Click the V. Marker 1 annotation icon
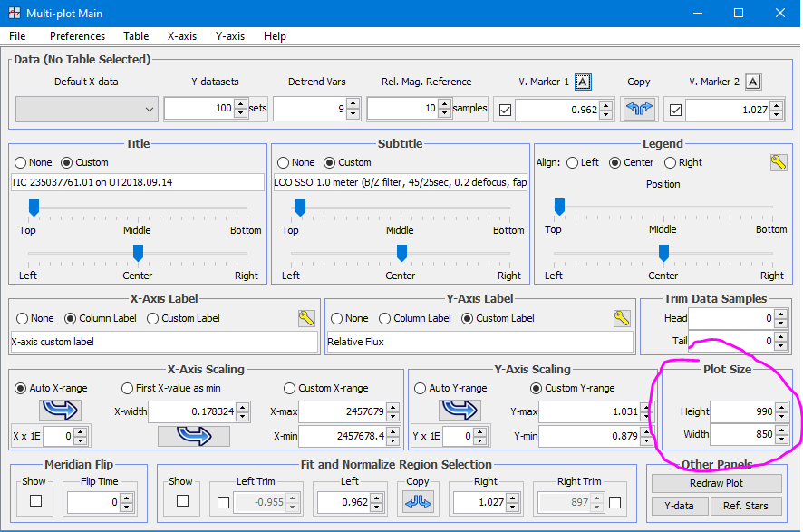 point(583,82)
